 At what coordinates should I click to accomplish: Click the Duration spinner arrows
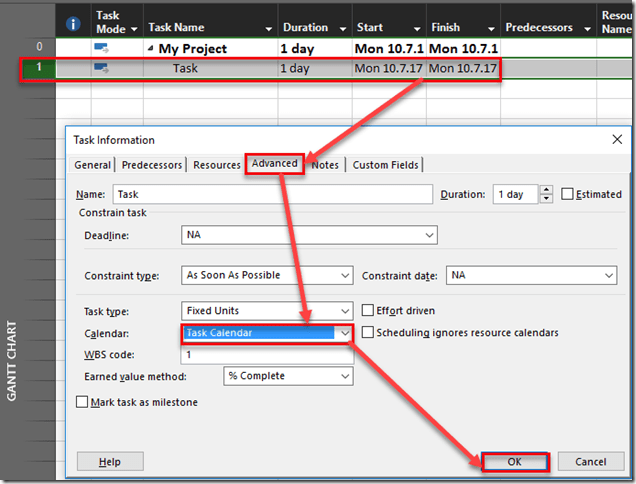(545, 194)
